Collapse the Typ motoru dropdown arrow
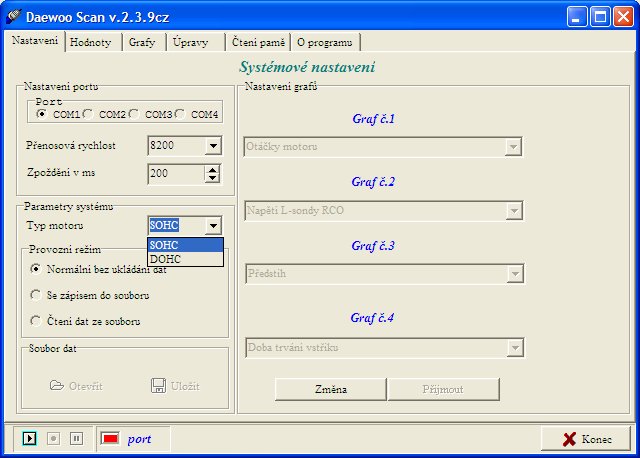 pyautogui.click(x=213, y=225)
